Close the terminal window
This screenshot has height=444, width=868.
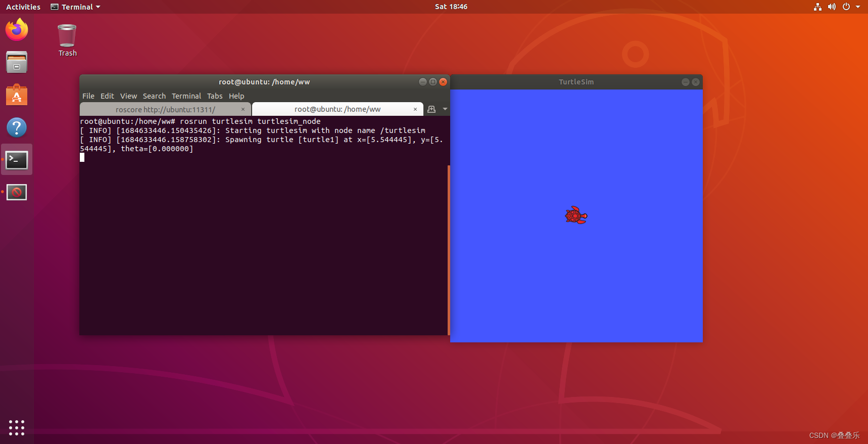click(443, 82)
